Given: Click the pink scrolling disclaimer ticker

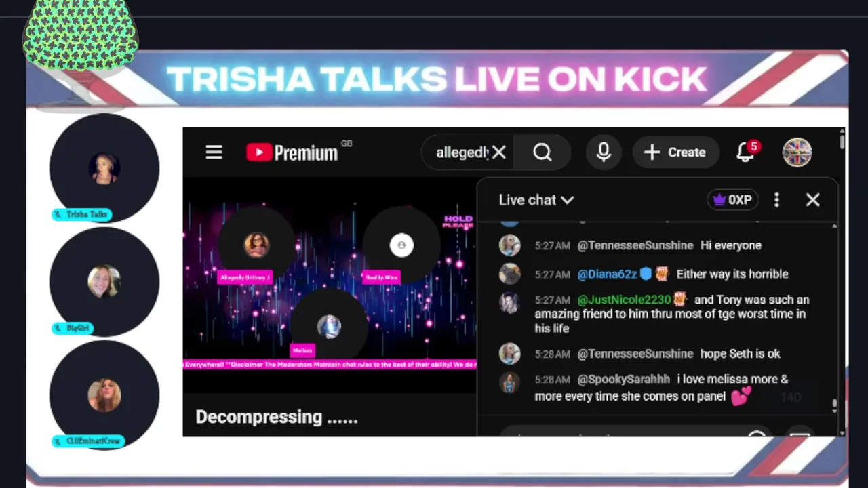Looking at the screenshot, I should click(330, 365).
